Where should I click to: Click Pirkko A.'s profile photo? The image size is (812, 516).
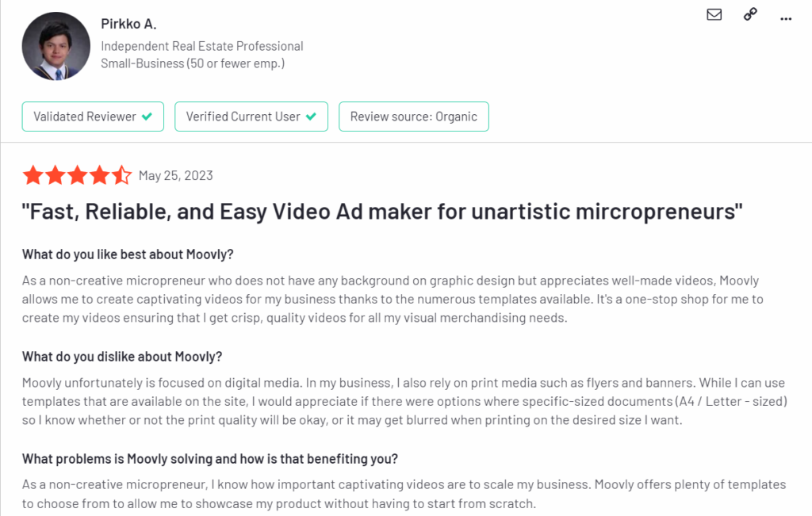coord(56,46)
